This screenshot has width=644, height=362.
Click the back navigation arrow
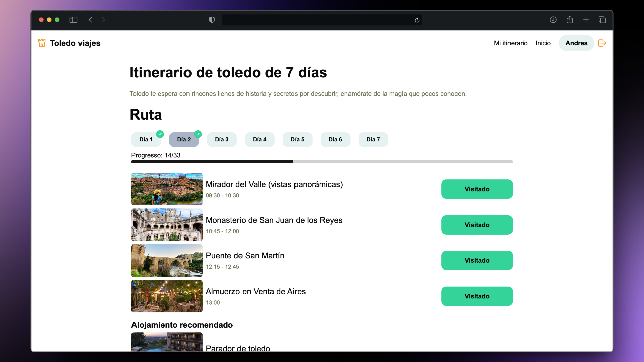(90, 20)
